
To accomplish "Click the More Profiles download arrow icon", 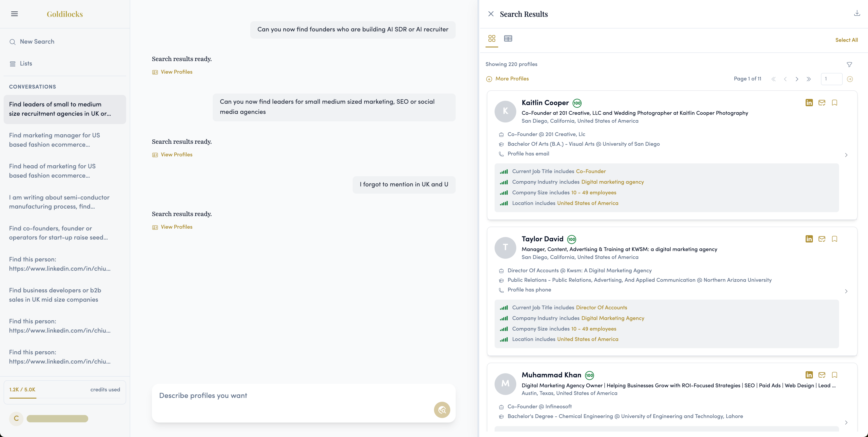I will coord(489,79).
